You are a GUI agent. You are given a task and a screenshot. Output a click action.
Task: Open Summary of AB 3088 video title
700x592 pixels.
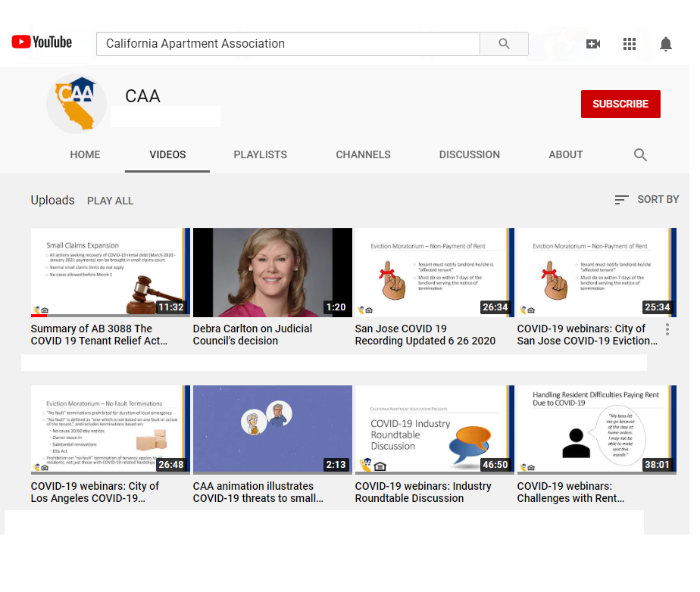[x=98, y=335]
